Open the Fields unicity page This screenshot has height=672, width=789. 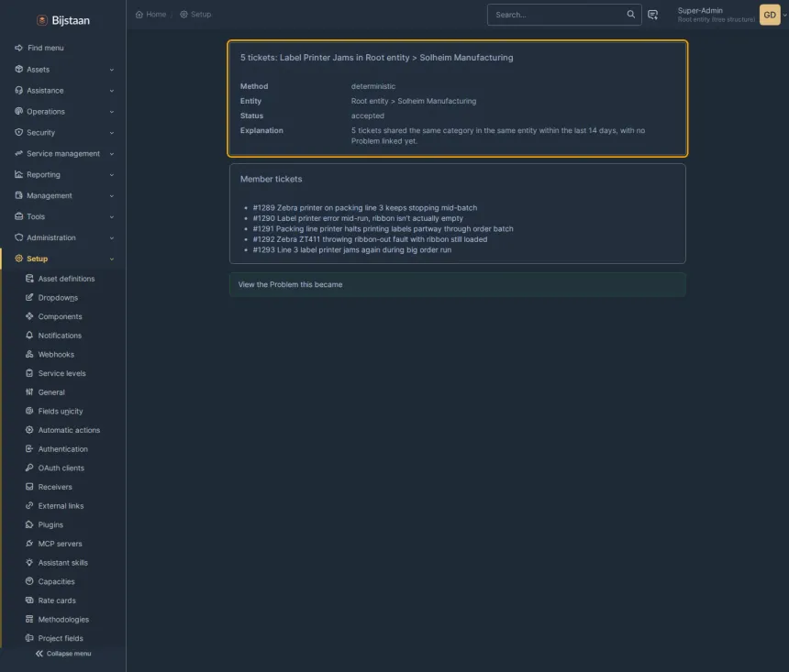tap(61, 411)
